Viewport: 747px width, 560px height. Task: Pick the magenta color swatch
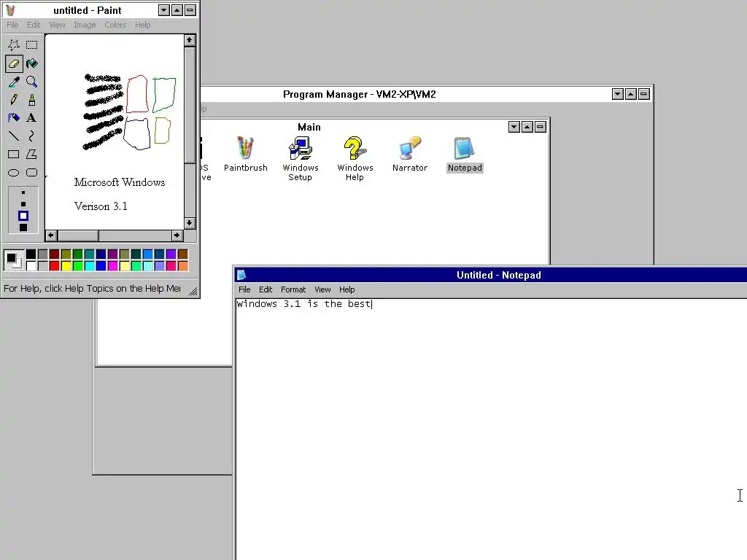113,265
